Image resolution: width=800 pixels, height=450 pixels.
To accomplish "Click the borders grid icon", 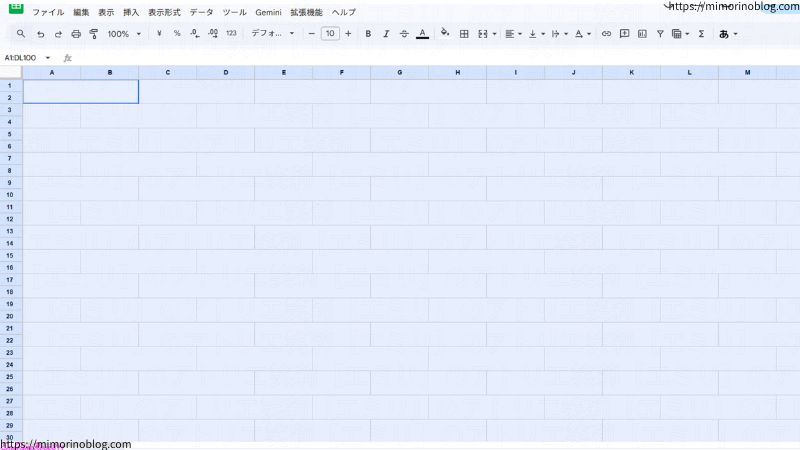I will point(464,33).
